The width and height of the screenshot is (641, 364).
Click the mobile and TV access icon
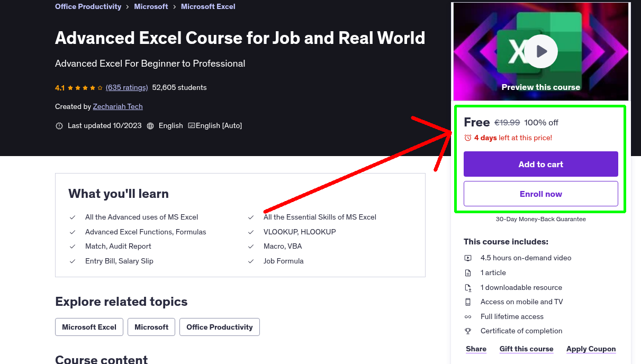468,302
